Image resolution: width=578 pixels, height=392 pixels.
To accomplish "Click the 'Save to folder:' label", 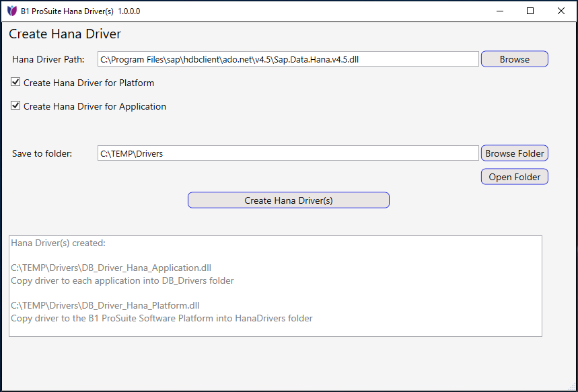I will point(42,153).
